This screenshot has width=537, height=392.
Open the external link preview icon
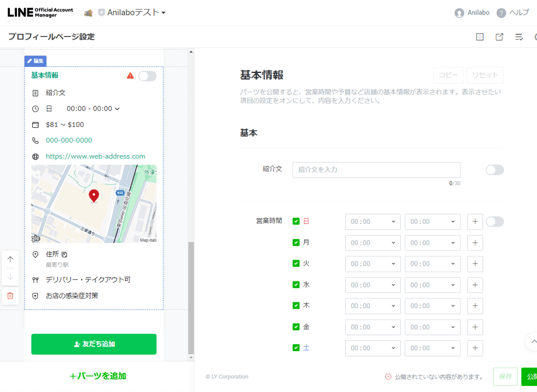pos(499,37)
